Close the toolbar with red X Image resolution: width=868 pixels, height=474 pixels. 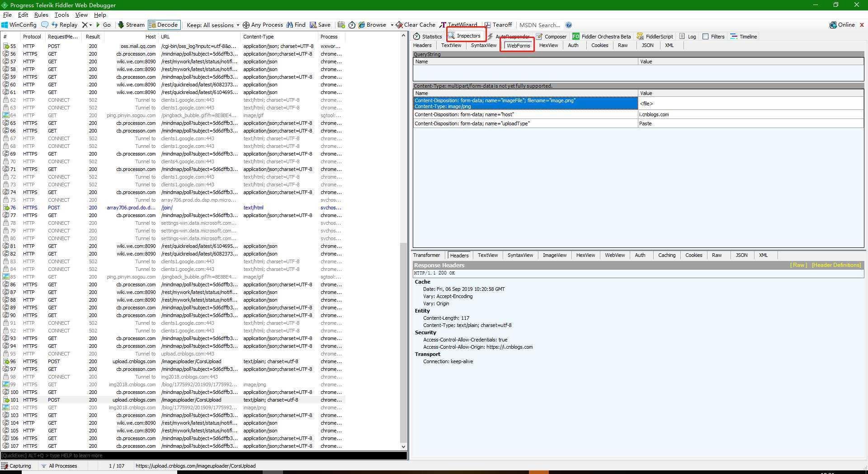click(x=862, y=25)
